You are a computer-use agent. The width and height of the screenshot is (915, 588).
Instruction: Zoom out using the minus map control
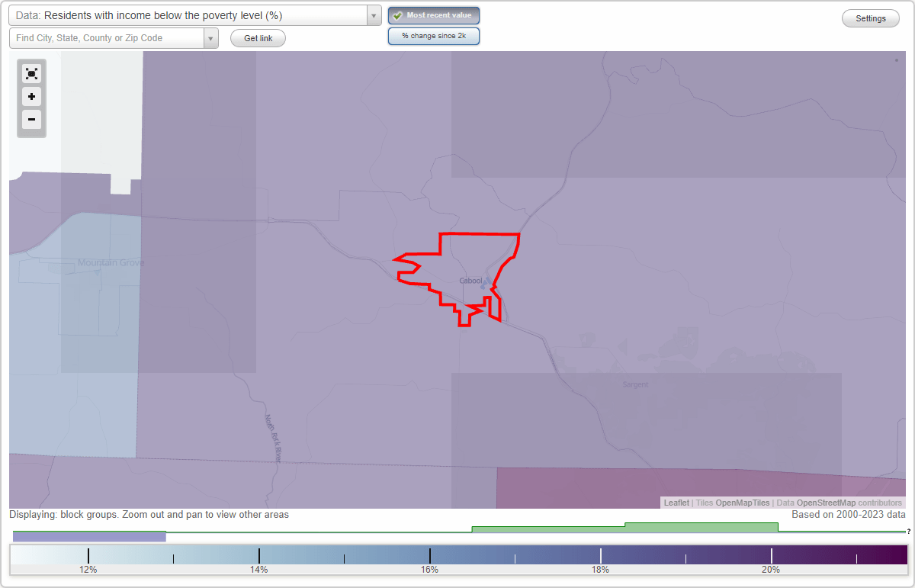pyautogui.click(x=31, y=119)
